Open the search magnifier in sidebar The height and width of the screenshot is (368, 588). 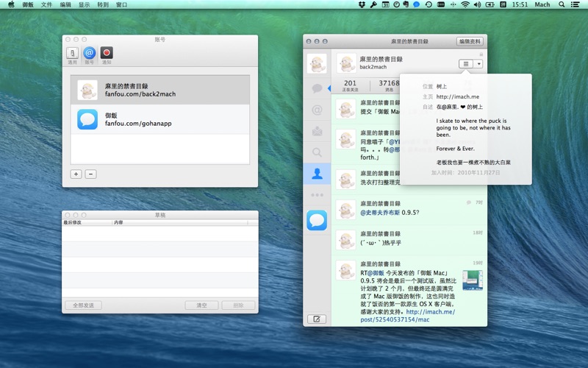click(317, 153)
